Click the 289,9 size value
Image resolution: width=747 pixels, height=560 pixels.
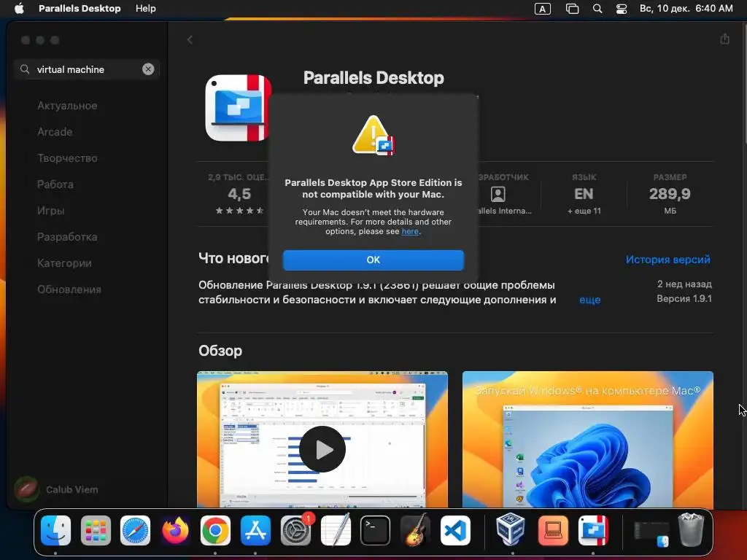pyautogui.click(x=670, y=194)
